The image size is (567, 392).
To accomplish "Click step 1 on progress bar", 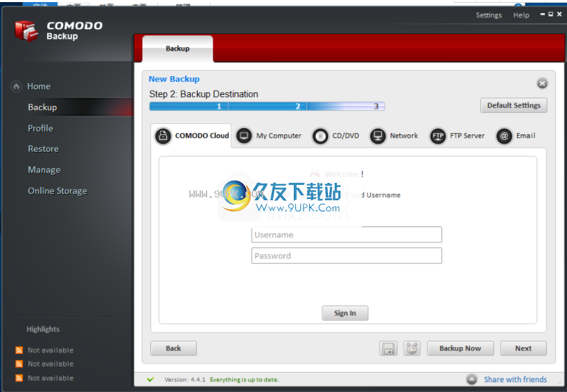I will point(189,106).
